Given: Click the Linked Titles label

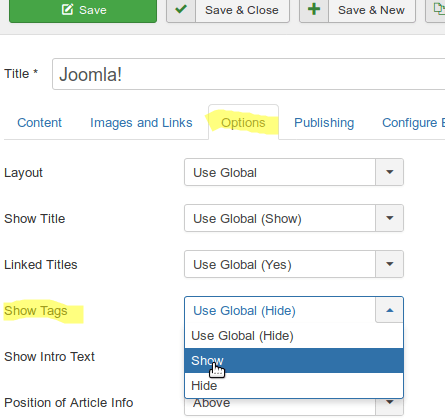Looking at the screenshot, I should point(41,265).
